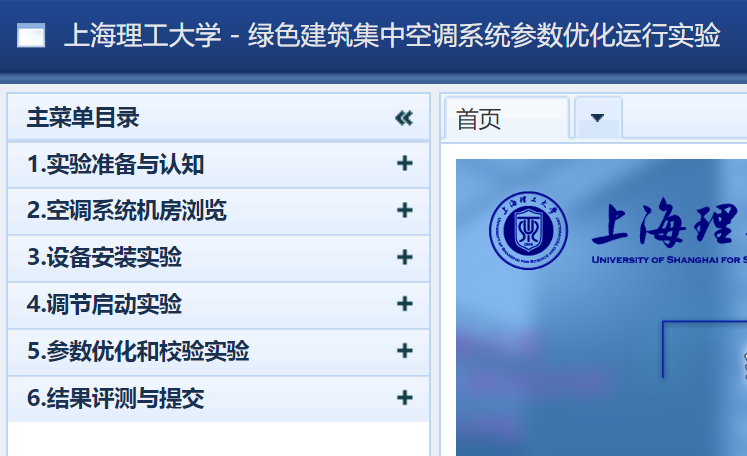Click the plus icon beside 6.结果评测与提交

[404, 398]
